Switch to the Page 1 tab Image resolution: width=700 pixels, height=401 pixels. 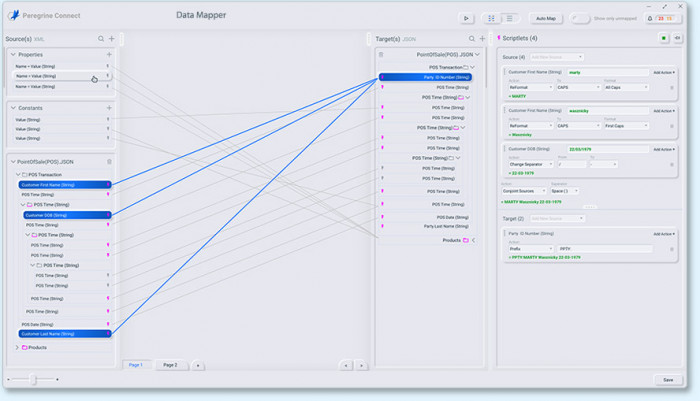(136, 365)
